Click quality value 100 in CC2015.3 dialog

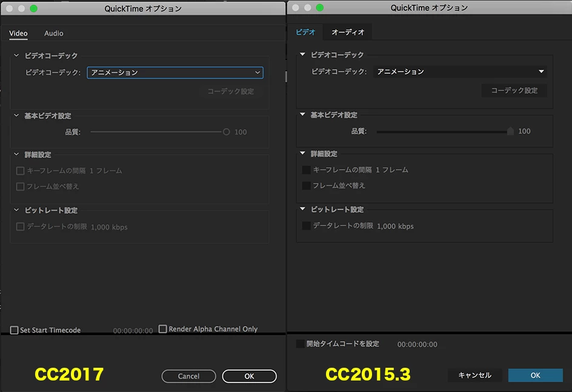(524, 131)
